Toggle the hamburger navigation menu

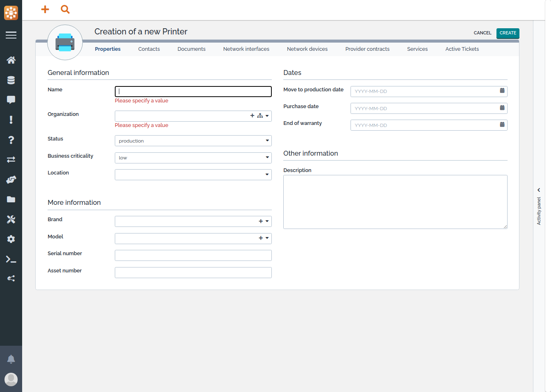click(x=11, y=35)
